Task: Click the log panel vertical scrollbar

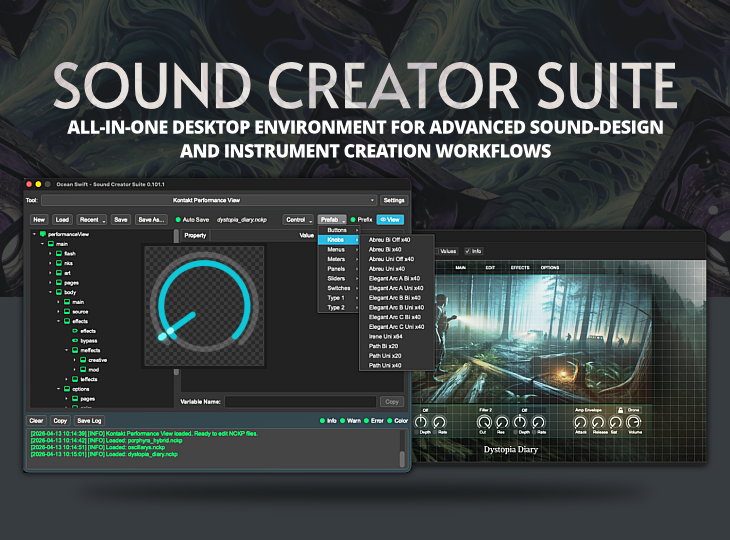Action: [402, 449]
